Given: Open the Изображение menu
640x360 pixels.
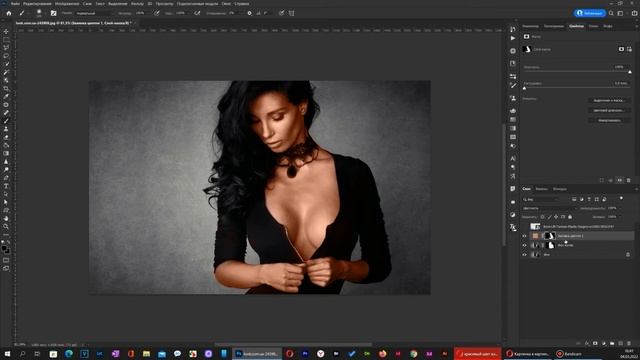Looking at the screenshot, I should (x=67, y=4).
